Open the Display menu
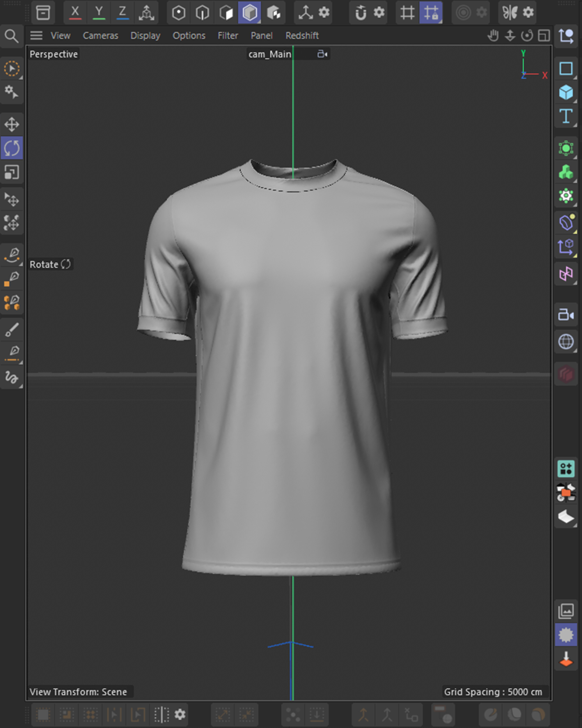The height and width of the screenshot is (728, 582). tap(145, 36)
